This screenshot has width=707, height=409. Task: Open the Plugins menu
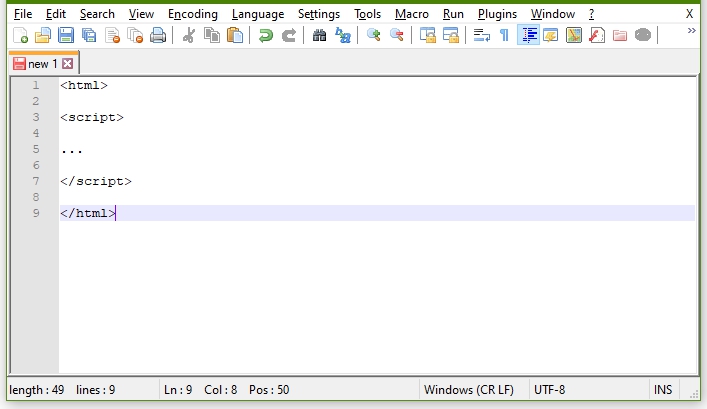pos(497,14)
